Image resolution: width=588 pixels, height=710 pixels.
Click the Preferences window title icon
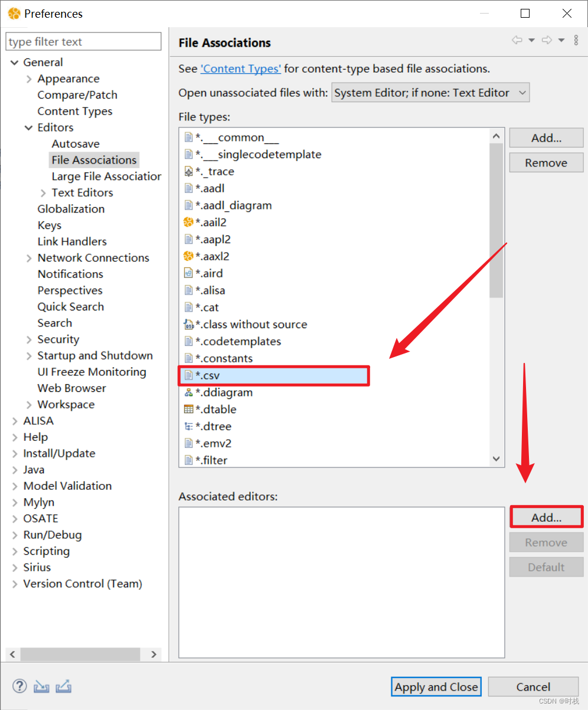[x=14, y=13]
